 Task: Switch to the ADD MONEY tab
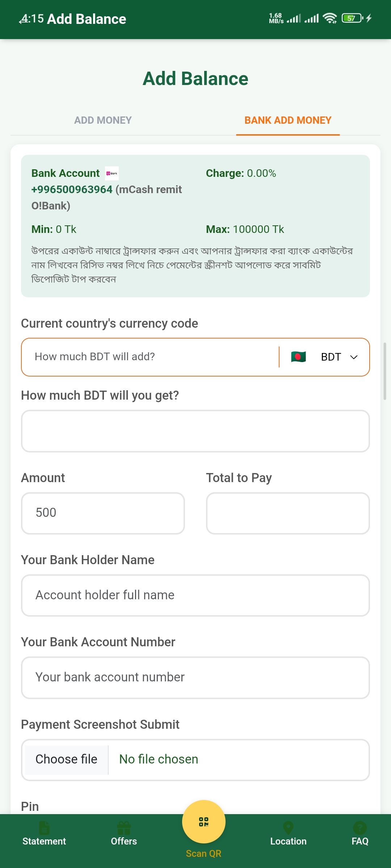tap(103, 120)
